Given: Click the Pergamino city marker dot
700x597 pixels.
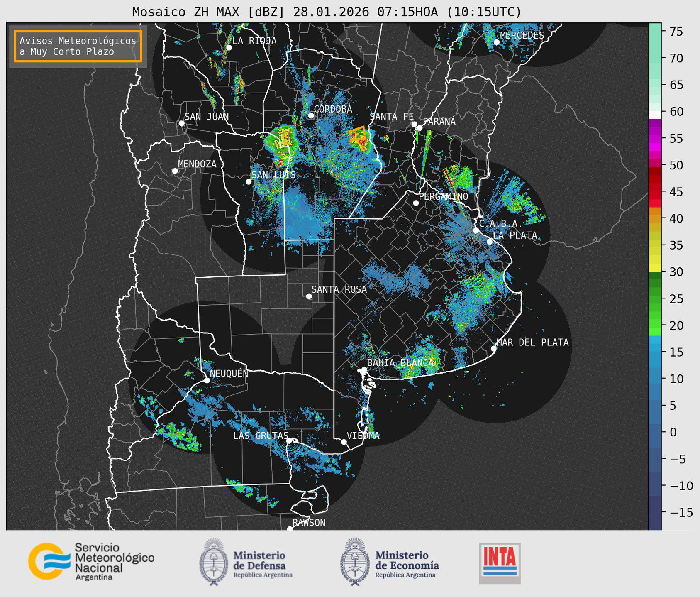Looking at the screenshot, I should 416,203.
